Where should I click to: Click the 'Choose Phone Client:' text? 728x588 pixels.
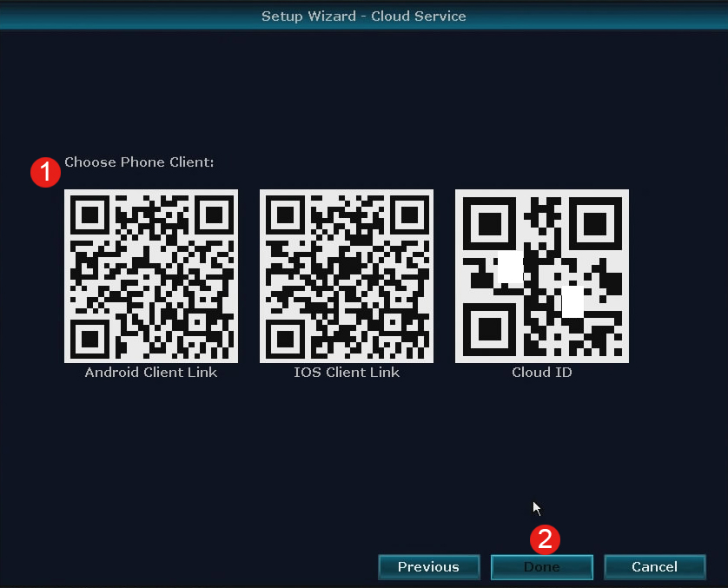[x=139, y=162]
